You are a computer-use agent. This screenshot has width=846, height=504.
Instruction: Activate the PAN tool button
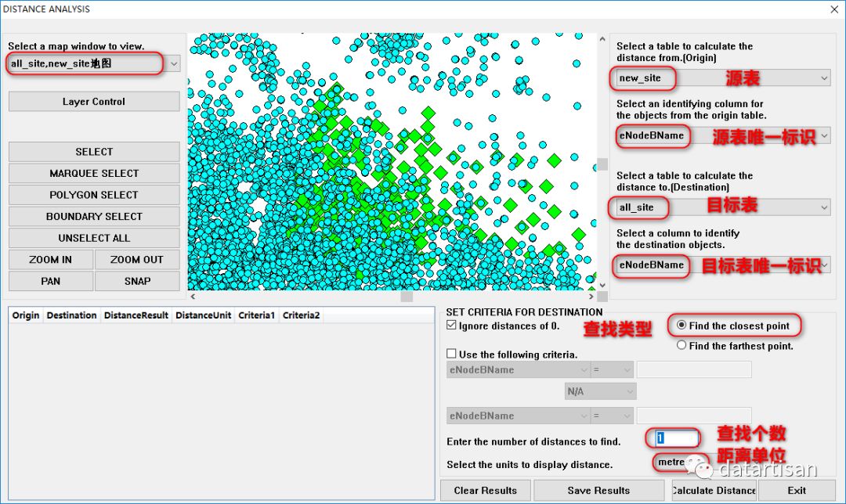pyautogui.click(x=51, y=282)
